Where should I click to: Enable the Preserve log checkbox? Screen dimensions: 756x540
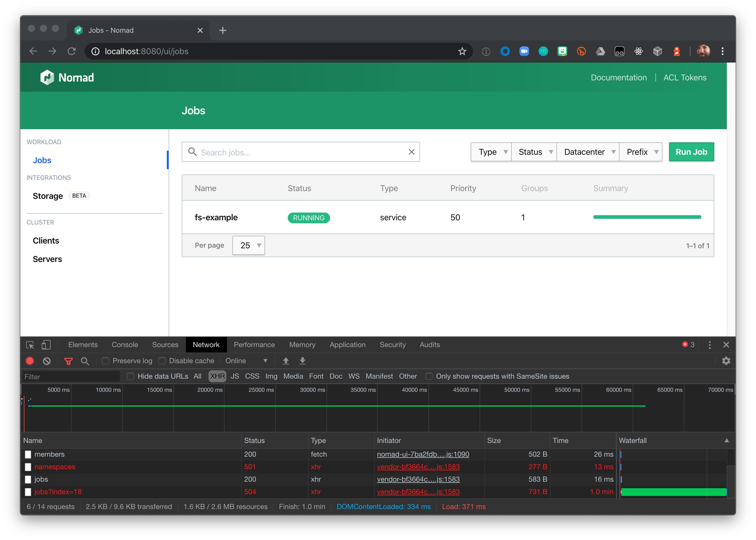(x=105, y=361)
